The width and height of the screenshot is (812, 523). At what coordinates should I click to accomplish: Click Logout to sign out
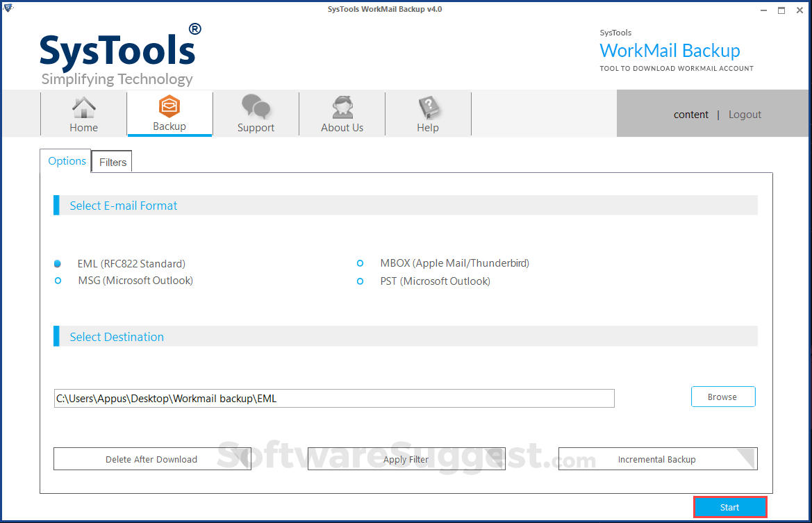coord(745,114)
